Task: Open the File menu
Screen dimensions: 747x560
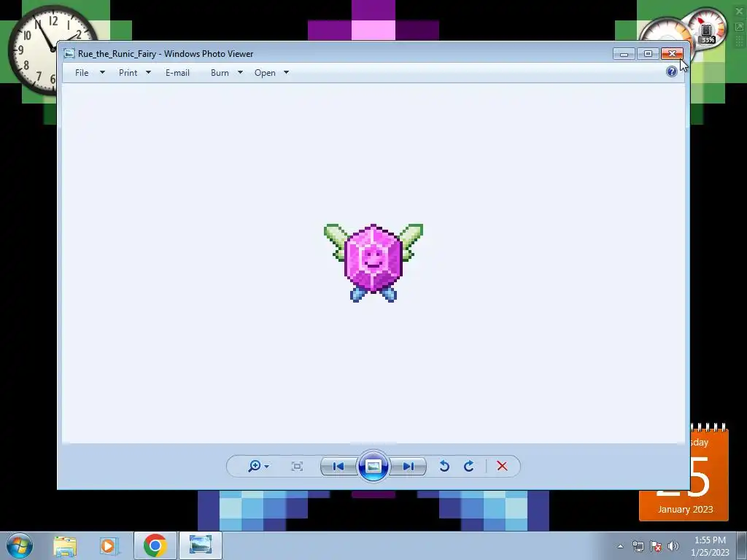Action: point(82,72)
